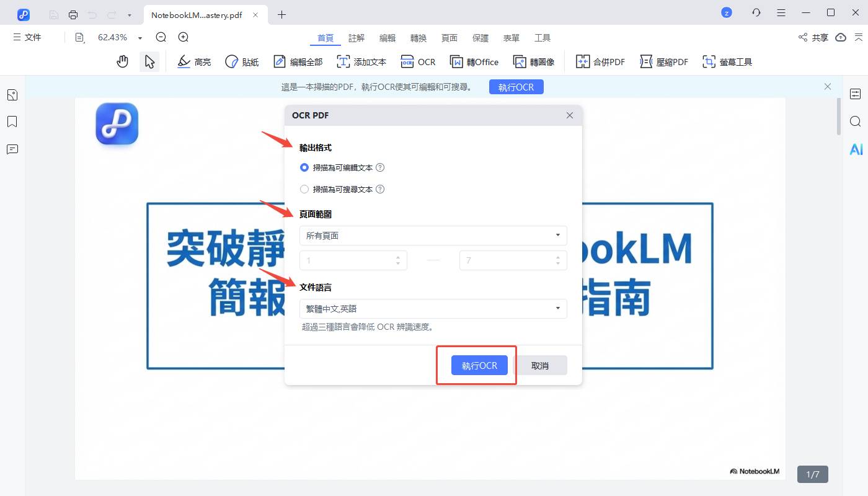Open the AI panel on the right
Image resolution: width=868 pixels, height=496 pixels.
tap(856, 149)
